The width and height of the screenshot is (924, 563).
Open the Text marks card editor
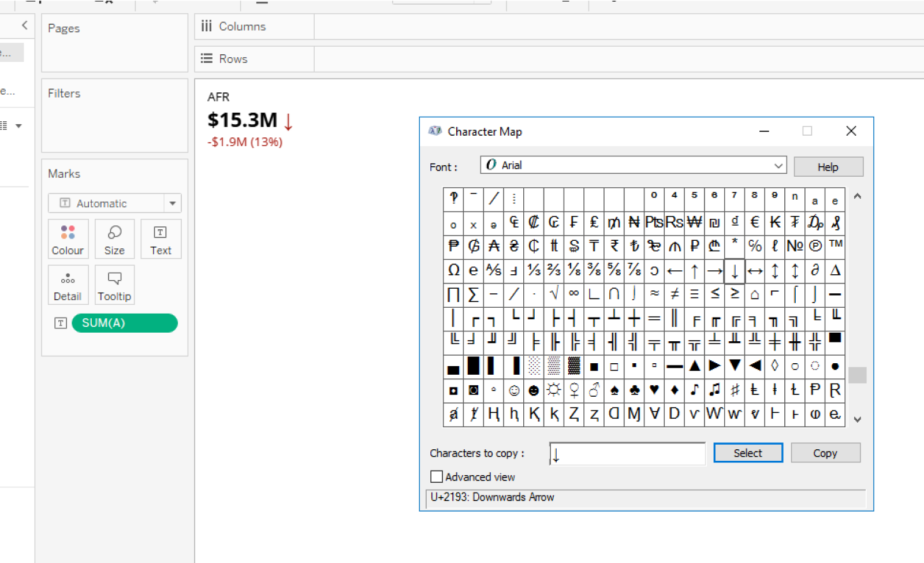coord(161,239)
